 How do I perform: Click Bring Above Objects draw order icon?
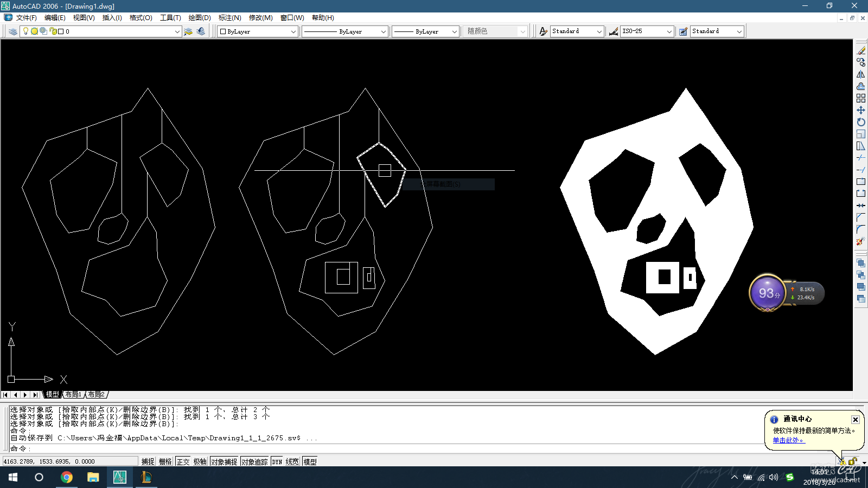[x=861, y=287]
